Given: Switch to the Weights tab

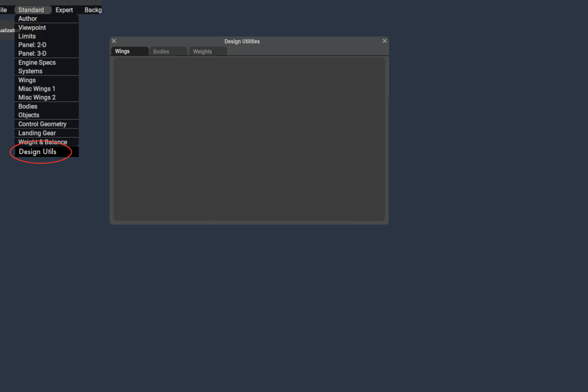Looking at the screenshot, I should coord(203,52).
